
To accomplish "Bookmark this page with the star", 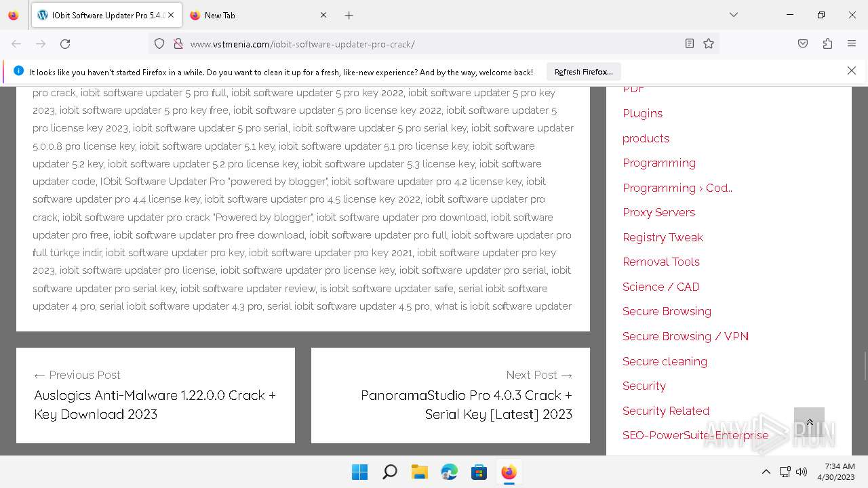I will coord(709,43).
